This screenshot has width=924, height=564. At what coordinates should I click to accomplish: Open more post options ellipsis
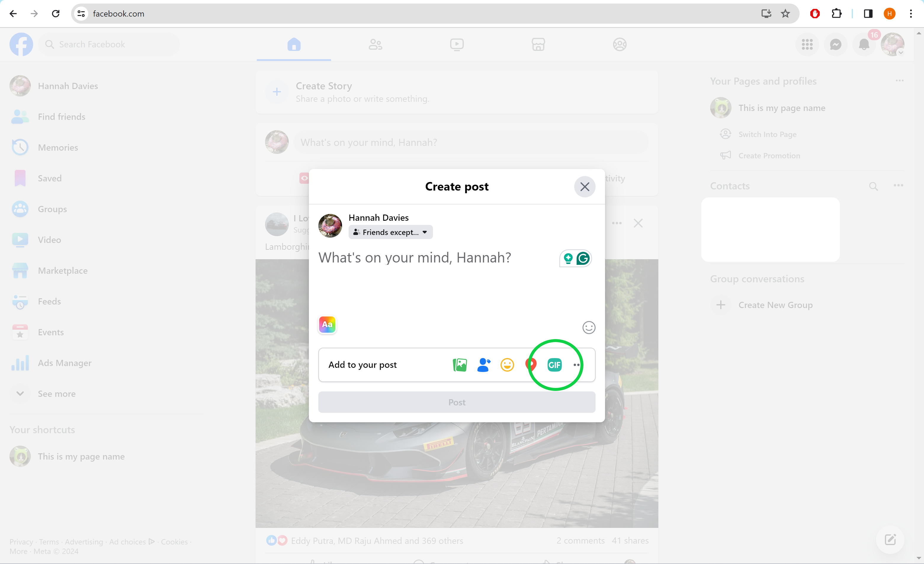[577, 365]
